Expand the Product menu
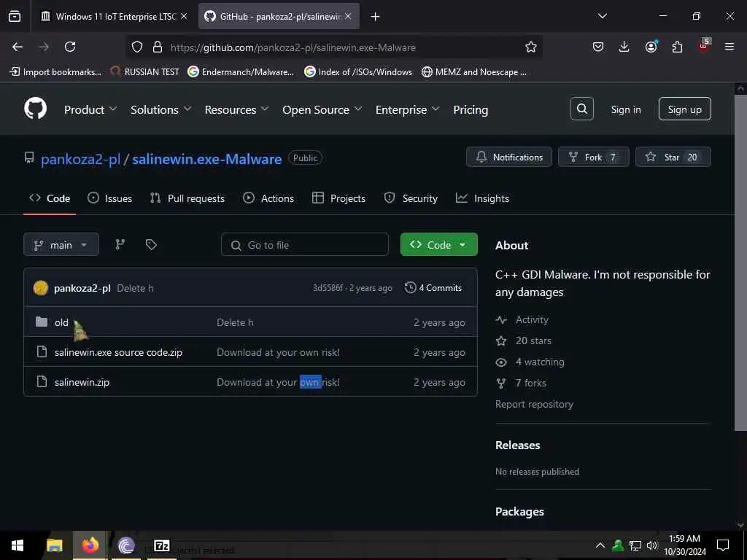Image resolution: width=747 pixels, height=560 pixels. point(90,110)
